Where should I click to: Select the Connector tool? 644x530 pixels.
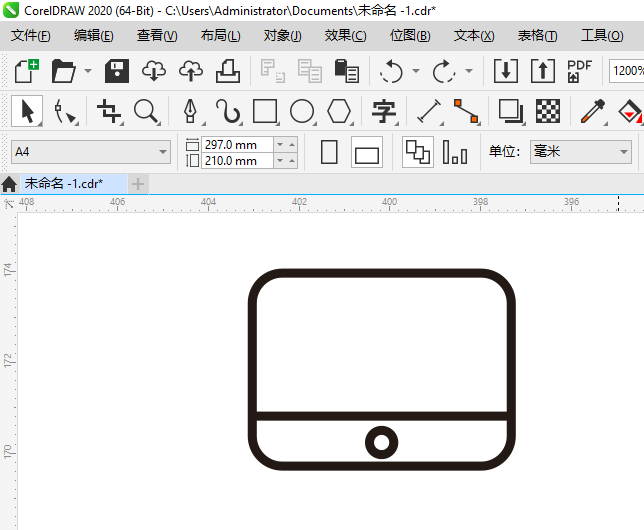click(467, 111)
